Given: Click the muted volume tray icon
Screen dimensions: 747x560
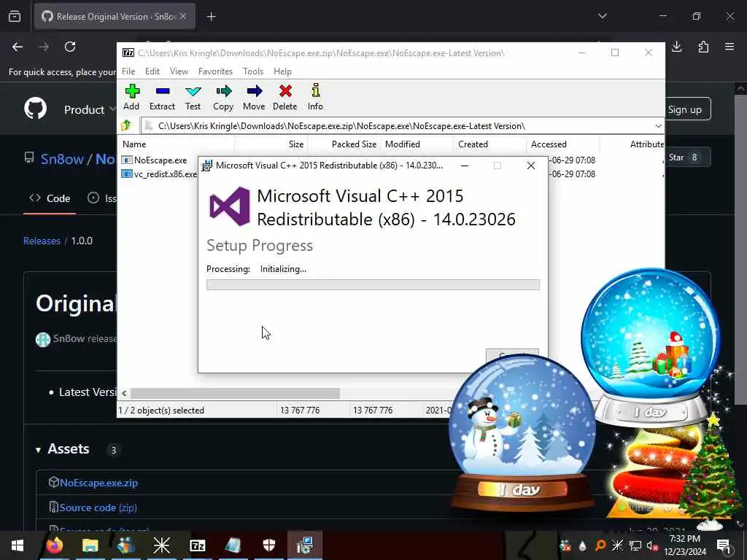Looking at the screenshot, I should (x=653, y=545).
